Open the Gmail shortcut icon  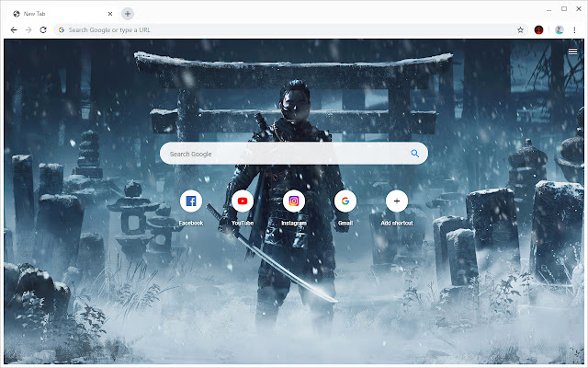(345, 201)
